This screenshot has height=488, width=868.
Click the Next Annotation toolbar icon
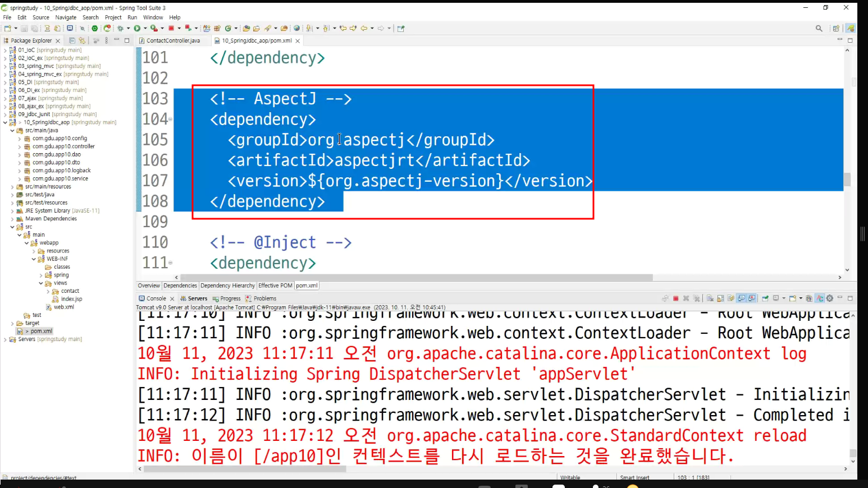(309, 28)
